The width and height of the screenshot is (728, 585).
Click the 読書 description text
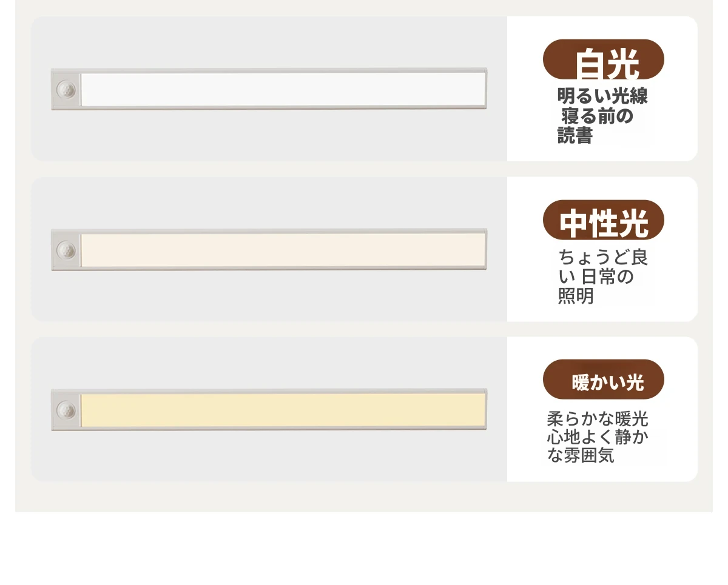pyautogui.click(x=575, y=135)
